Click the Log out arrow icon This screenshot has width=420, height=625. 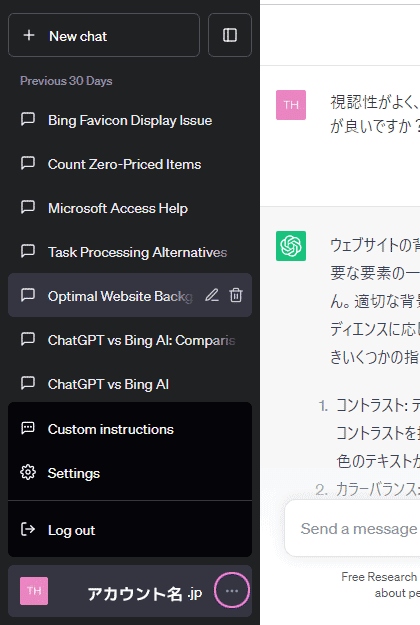point(28,529)
